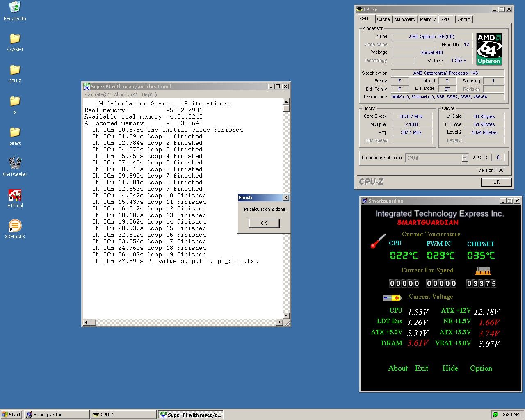Click the APIC ID value field

click(498, 157)
